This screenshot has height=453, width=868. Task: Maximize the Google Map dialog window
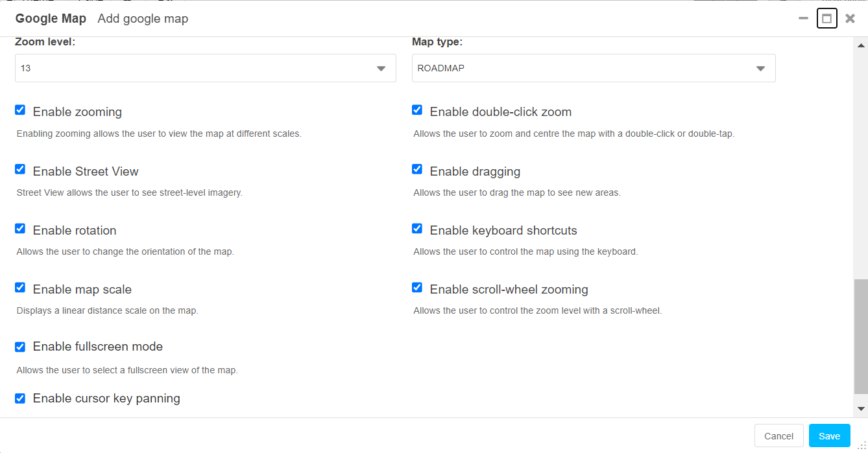(x=826, y=19)
